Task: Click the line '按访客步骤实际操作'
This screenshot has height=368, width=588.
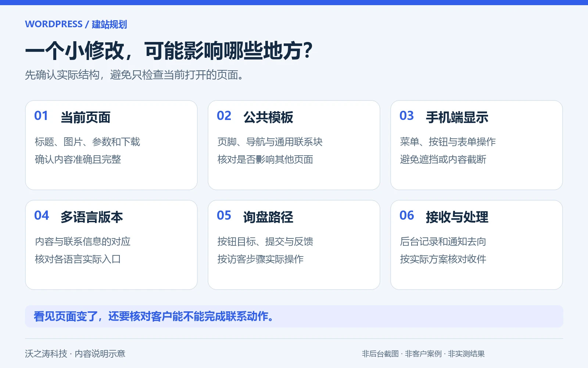Action: coord(261,259)
